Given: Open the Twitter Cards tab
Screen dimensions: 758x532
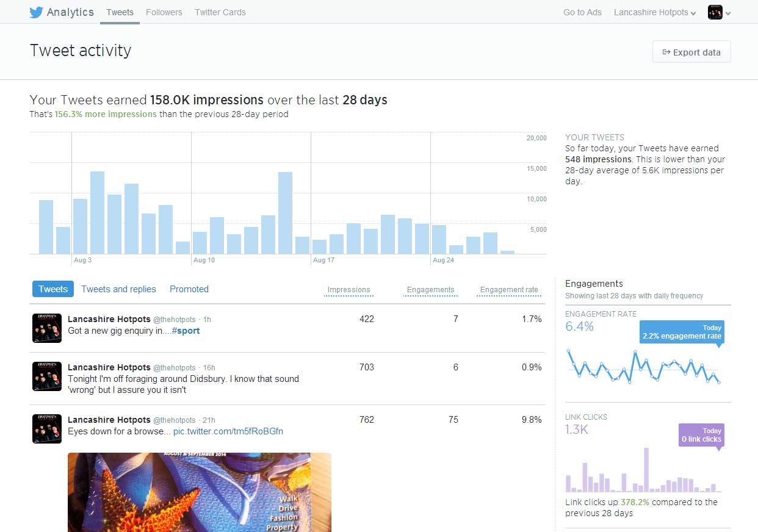Looking at the screenshot, I should pos(220,12).
